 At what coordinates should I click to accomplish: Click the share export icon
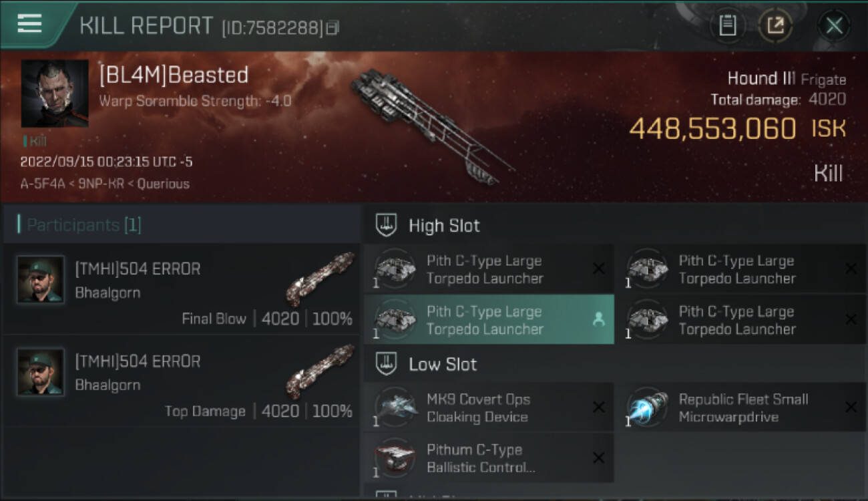pyautogui.click(x=775, y=26)
